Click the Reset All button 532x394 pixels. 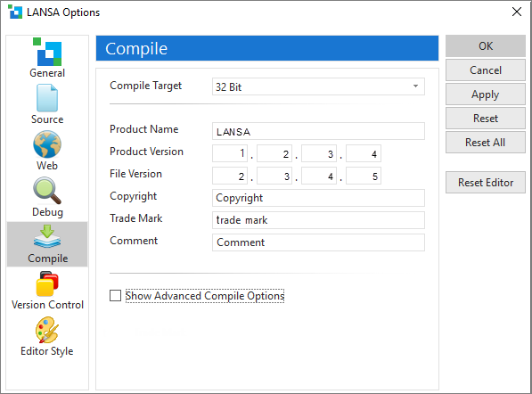point(486,143)
